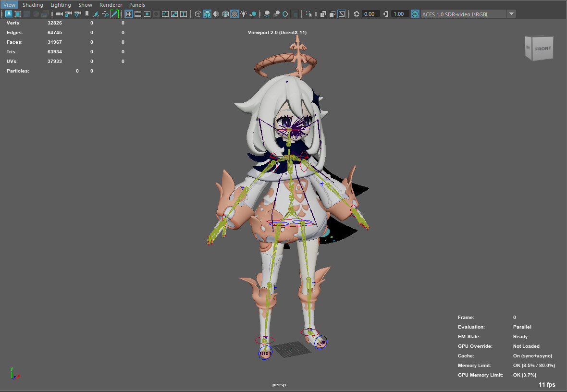Viewport: 567px width, 392px height.
Task: Enable Smooth Shade All display
Action: [x=206, y=14]
